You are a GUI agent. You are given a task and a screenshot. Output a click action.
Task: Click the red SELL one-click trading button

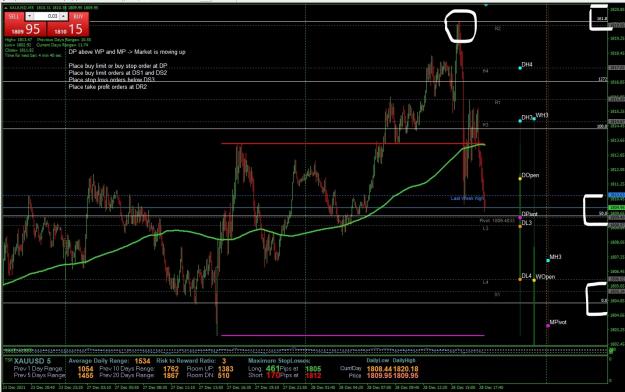[x=25, y=28]
